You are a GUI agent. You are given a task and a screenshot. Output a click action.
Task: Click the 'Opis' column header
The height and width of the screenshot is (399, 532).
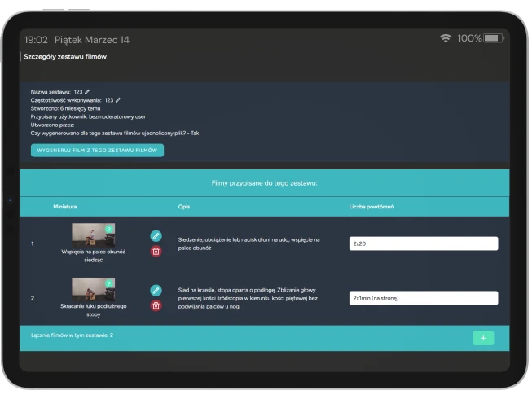[x=183, y=207]
